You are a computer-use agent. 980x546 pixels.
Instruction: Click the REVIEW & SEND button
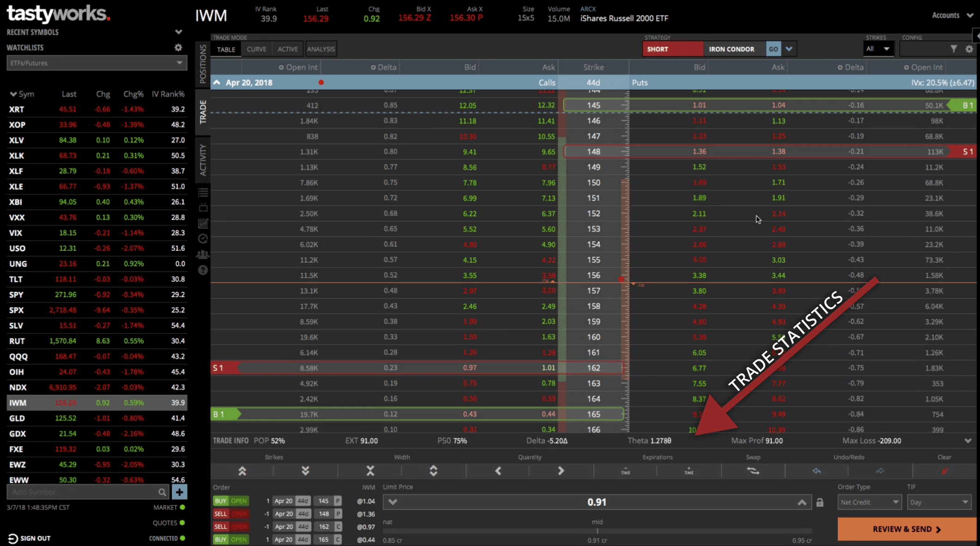[906, 529]
